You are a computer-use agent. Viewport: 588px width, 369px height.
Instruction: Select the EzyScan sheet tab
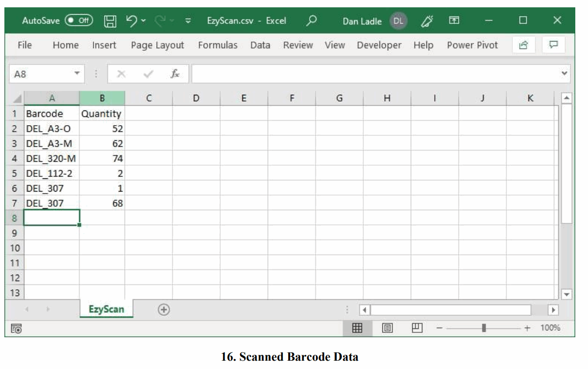point(106,309)
